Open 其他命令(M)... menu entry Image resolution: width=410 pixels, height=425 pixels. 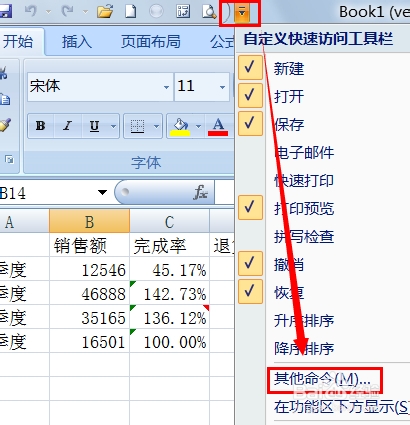click(x=323, y=379)
